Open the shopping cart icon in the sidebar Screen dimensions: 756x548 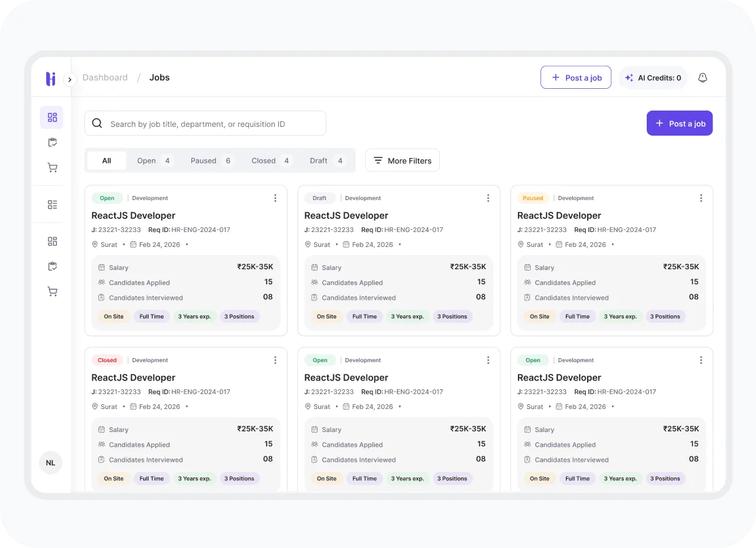[52, 167]
